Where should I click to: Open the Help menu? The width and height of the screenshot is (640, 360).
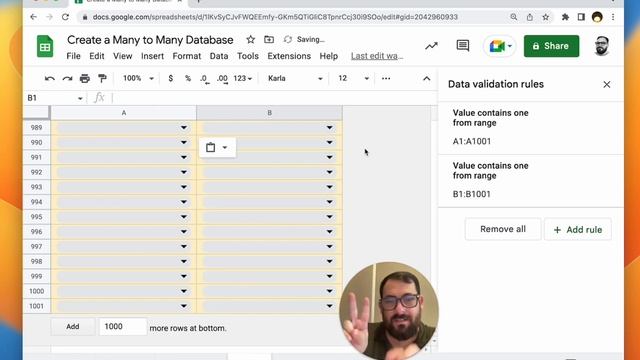tap(329, 56)
